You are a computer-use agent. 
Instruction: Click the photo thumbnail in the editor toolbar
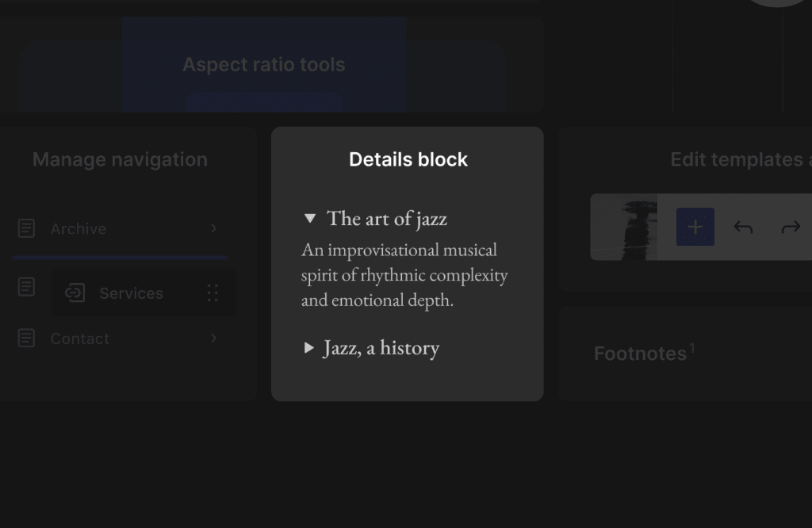click(x=624, y=227)
